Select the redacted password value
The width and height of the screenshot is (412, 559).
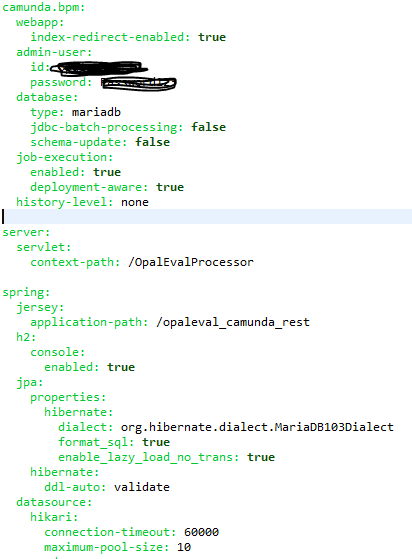139,83
